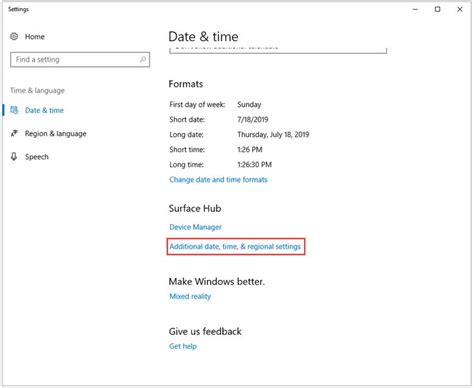
Task: Click the Surface Hub heading
Action: click(x=195, y=209)
